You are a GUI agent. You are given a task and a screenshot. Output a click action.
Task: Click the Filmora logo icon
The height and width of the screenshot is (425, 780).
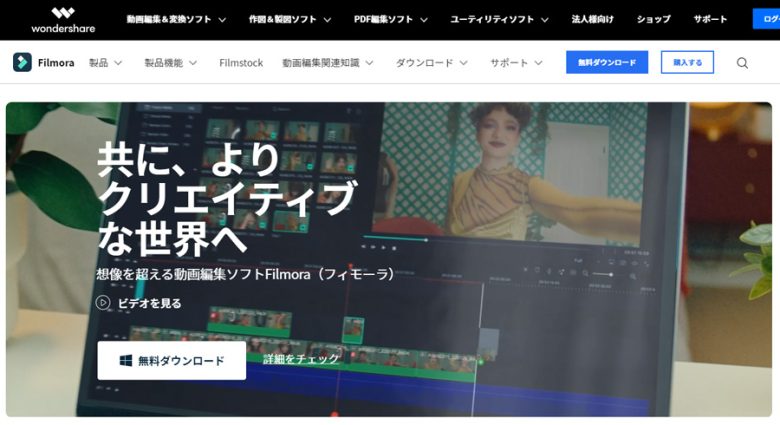pyautogui.click(x=22, y=62)
